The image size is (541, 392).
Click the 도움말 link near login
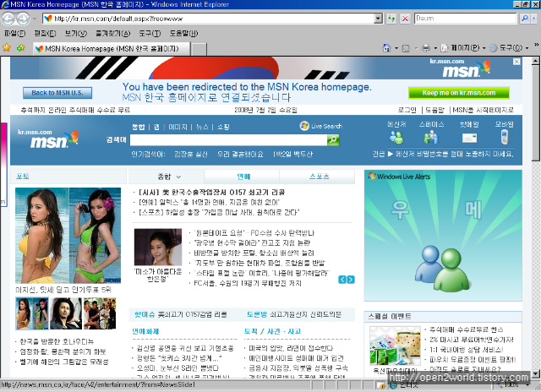(x=434, y=110)
